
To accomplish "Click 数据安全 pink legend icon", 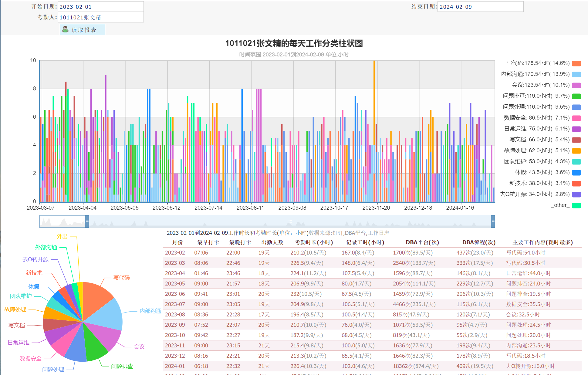I will pyautogui.click(x=576, y=118).
